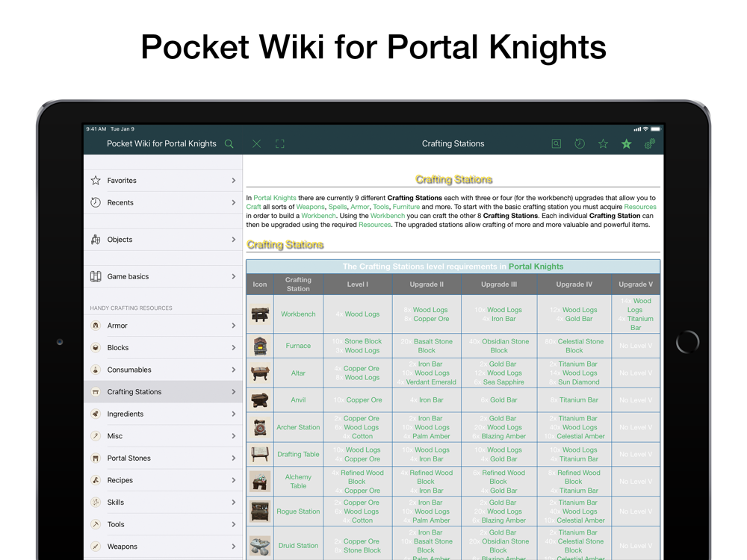The width and height of the screenshot is (747, 560).
Task: Click the Tools category icon
Action: [96, 524]
